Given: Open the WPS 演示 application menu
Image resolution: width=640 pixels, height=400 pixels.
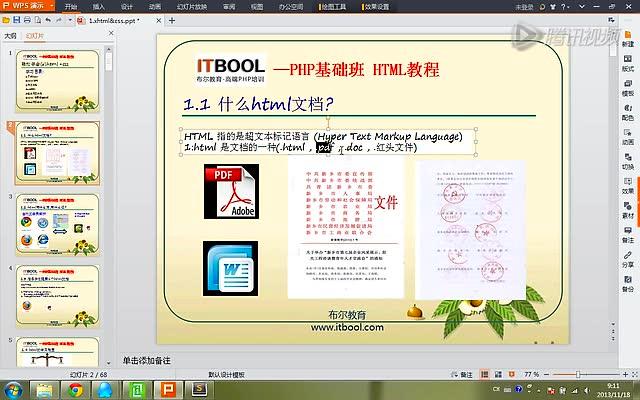Looking at the screenshot, I should 28,6.
